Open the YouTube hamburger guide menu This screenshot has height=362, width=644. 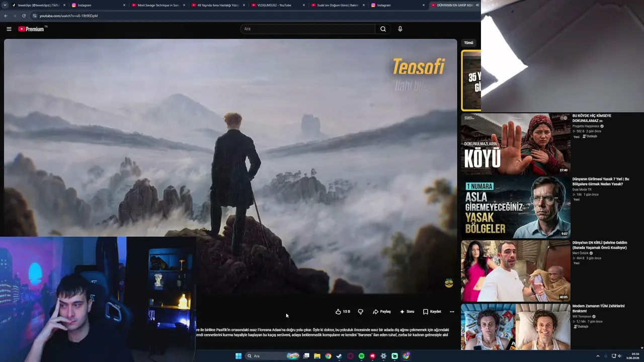tap(9, 29)
